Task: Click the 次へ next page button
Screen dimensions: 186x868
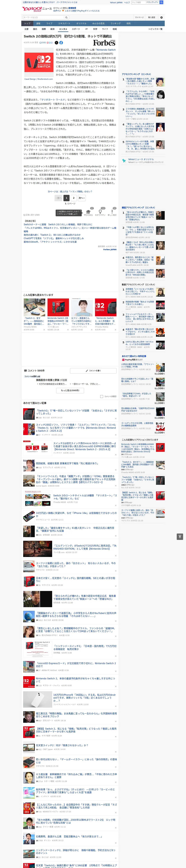Action: click(82, 198)
